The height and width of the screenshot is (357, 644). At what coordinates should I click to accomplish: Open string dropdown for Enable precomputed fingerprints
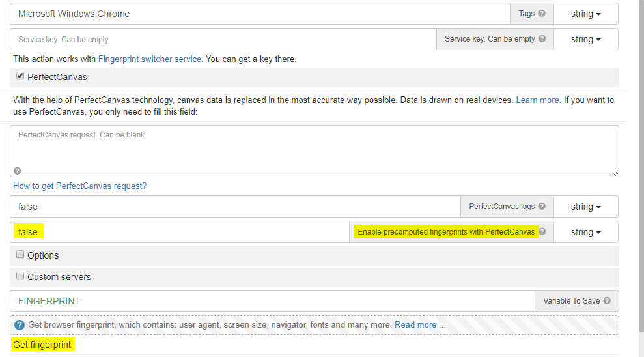585,232
